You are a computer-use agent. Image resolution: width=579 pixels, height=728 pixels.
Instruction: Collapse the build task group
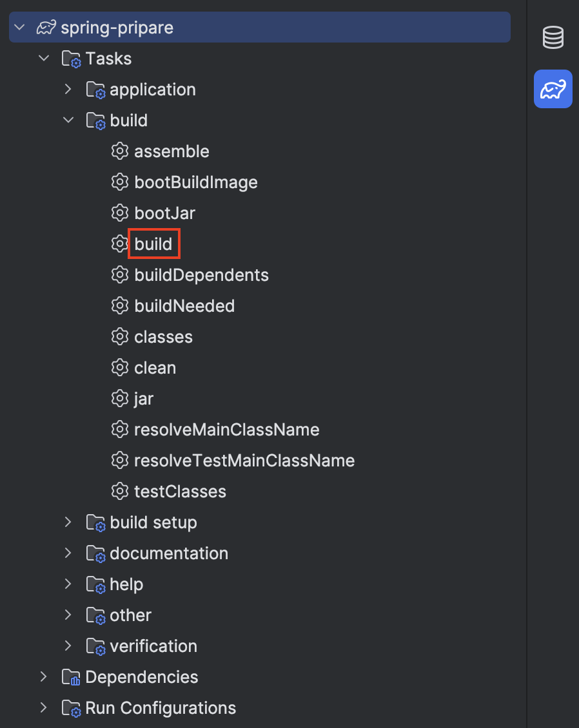pos(68,120)
